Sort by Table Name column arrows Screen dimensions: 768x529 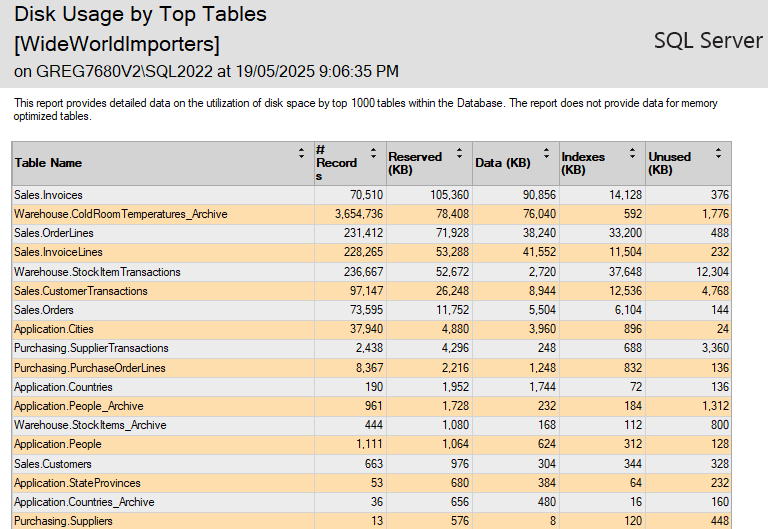click(301, 153)
